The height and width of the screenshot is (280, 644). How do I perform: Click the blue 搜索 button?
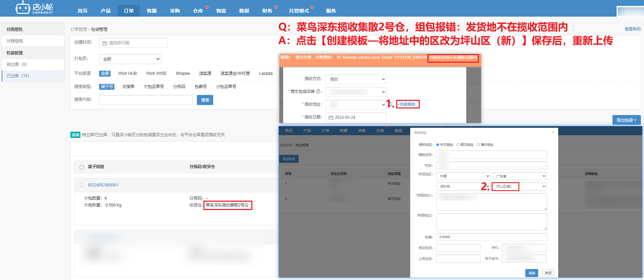click(x=205, y=100)
